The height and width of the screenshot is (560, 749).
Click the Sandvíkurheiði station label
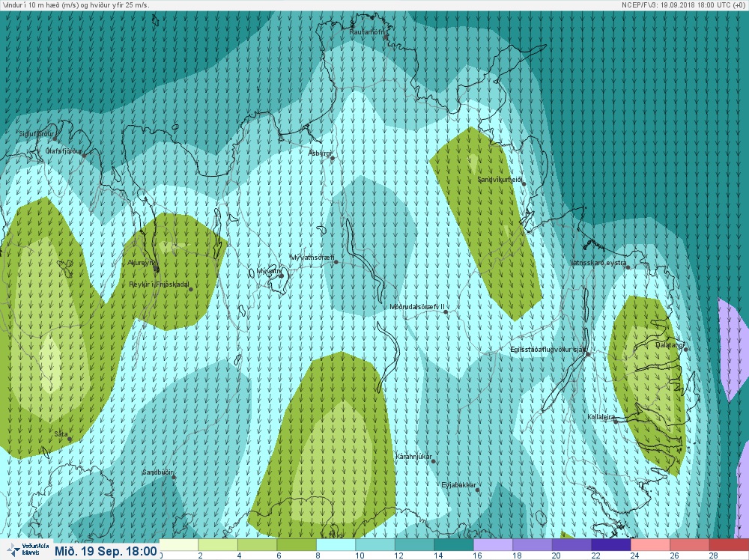(500, 180)
